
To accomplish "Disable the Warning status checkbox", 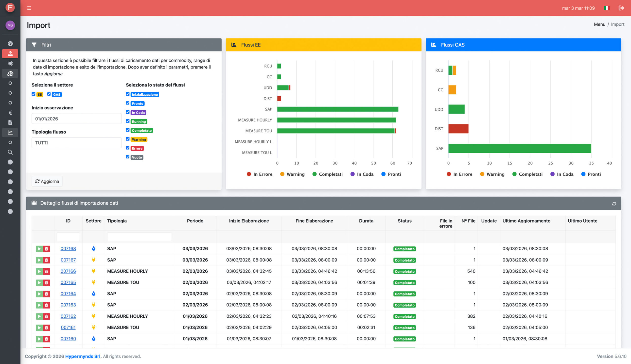I will [128, 139].
